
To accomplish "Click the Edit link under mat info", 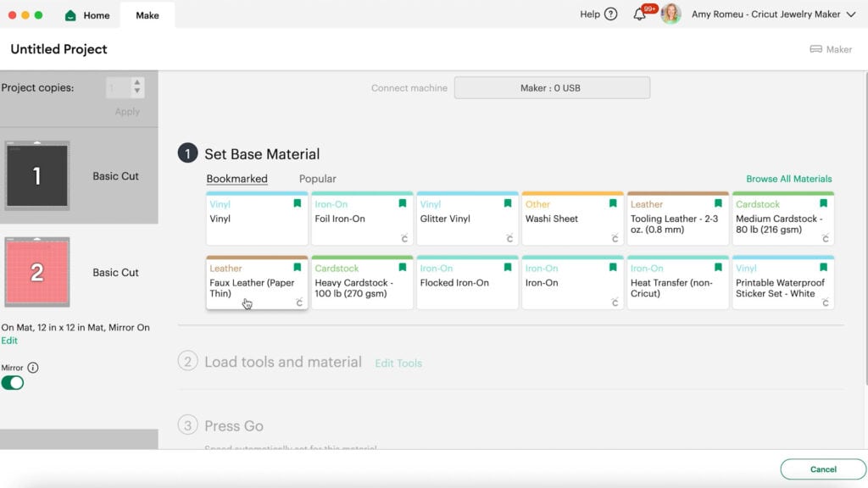I will coord(8,341).
